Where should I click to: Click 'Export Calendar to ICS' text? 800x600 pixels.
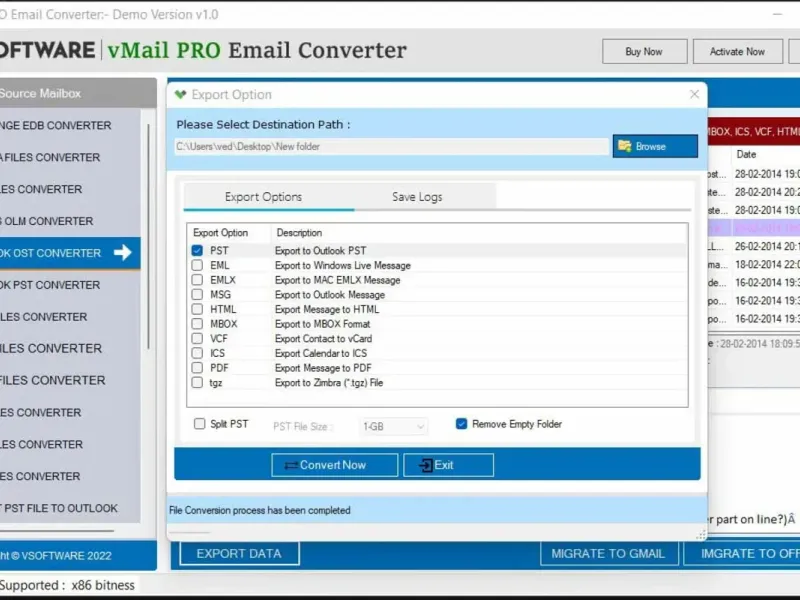[x=321, y=353]
